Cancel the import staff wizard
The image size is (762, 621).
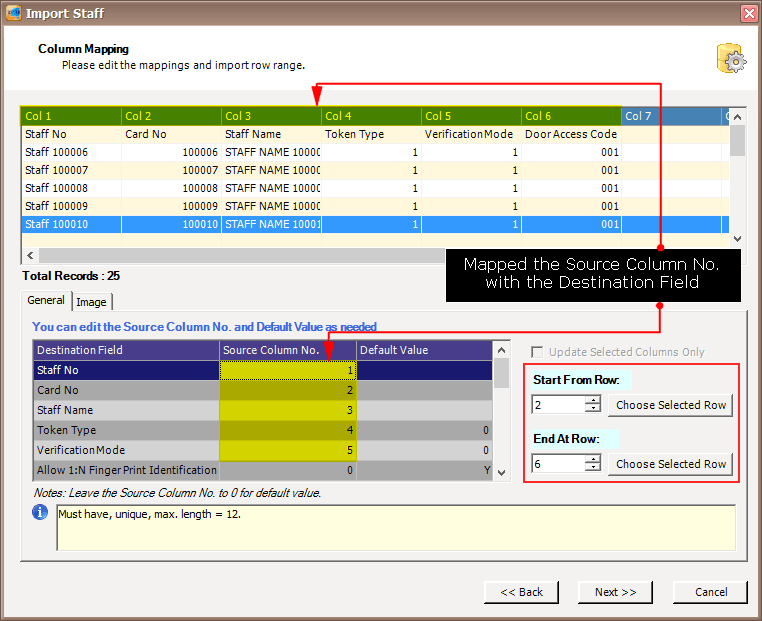pos(709,592)
